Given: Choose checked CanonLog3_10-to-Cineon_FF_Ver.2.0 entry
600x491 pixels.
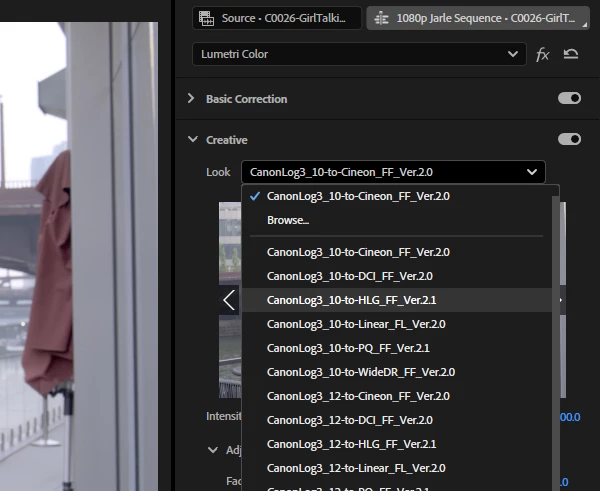Looking at the screenshot, I should tap(397, 196).
